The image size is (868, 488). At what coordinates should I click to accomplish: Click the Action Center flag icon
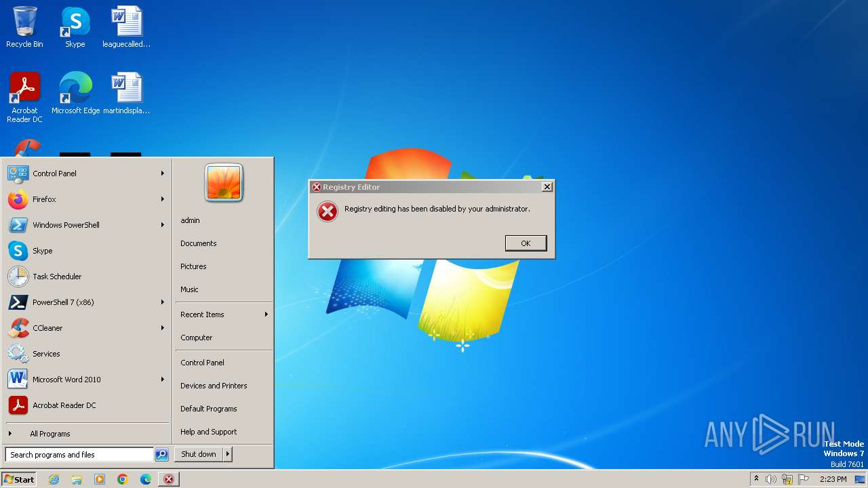pos(804,479)
